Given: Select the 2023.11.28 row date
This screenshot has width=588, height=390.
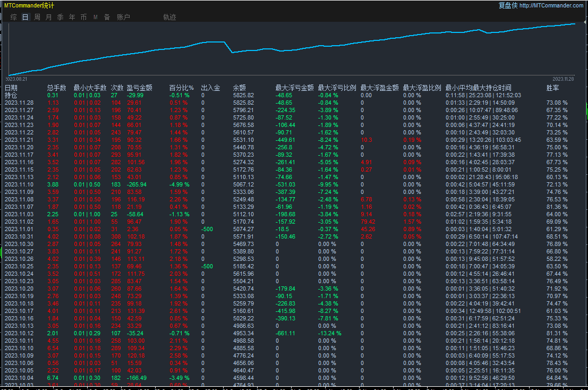Looking at the screenshot, I should 19,103.
